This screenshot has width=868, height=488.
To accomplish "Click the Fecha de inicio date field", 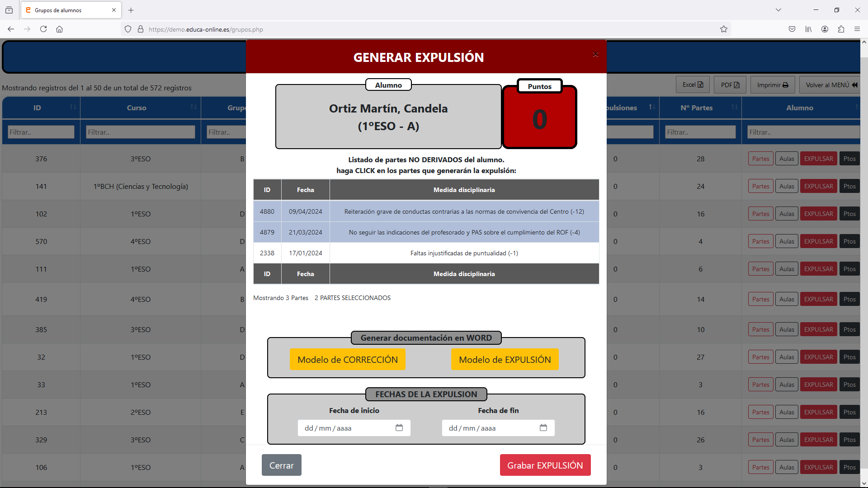I will click(x=344, y=428).
